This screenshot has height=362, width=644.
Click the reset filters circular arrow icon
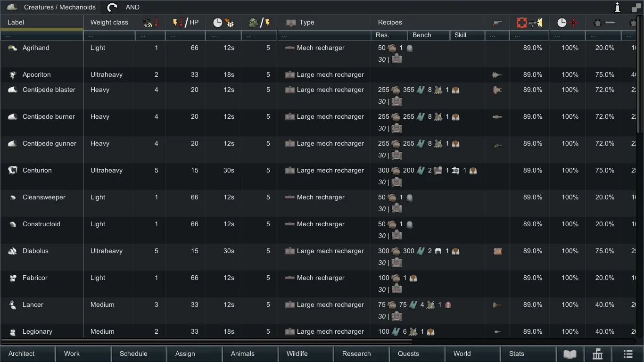click(x=112, y=7)
